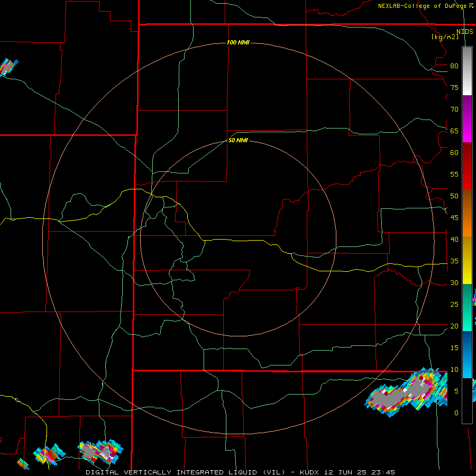Select the 70 value on the color scale

[x=454, y=109]
